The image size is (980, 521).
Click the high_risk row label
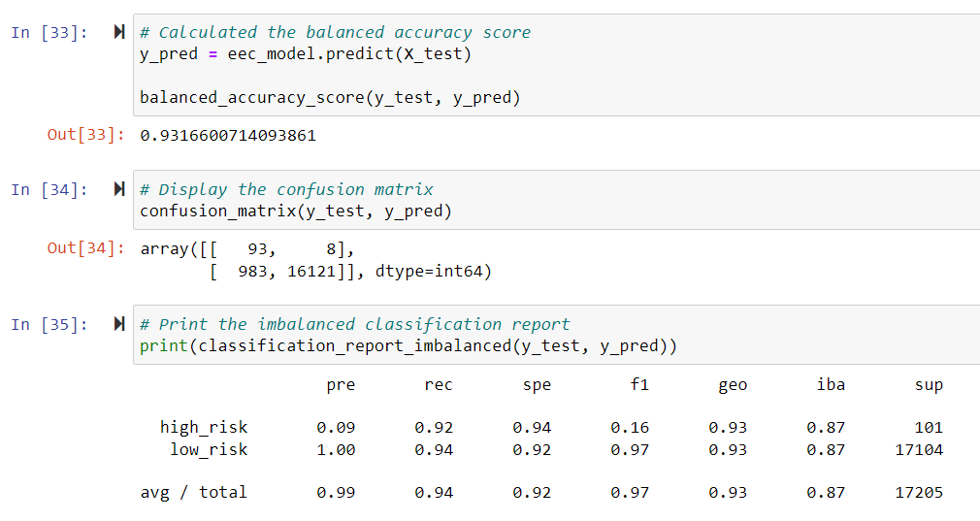pyautogui.click(x=204, y=428)
